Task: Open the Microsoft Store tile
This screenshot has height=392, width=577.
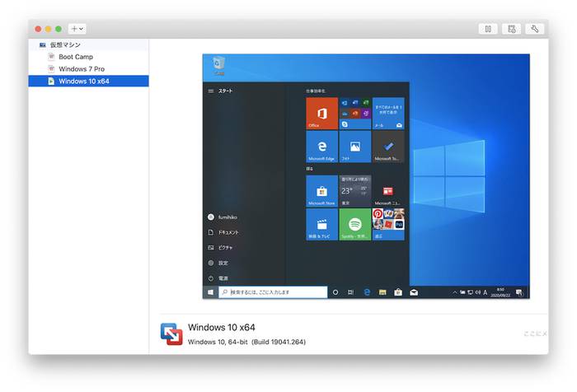Action: point(322,191)
